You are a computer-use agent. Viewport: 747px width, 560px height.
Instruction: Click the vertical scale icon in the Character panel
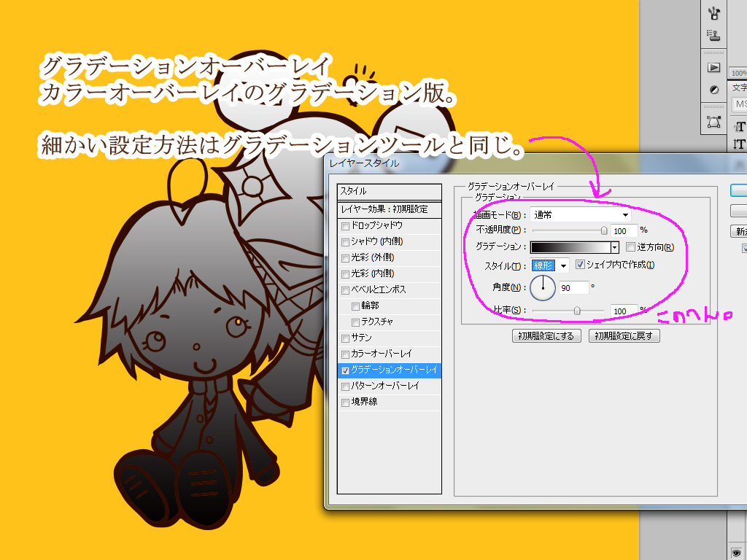739,144
